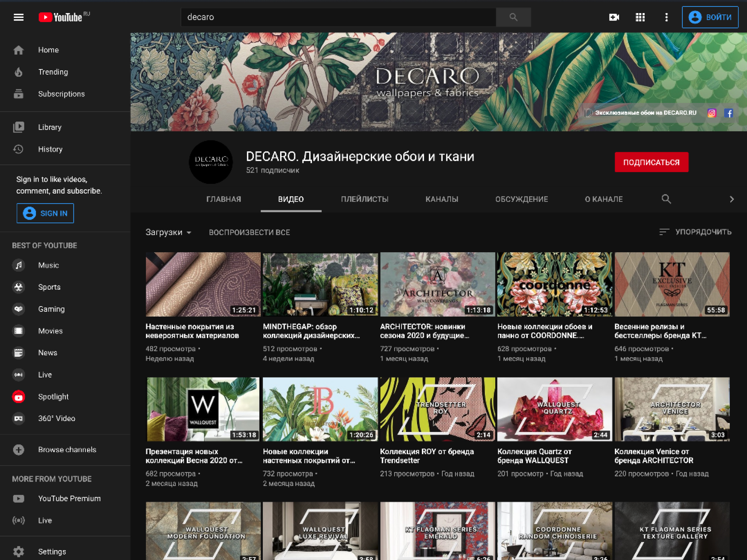Viewport: 747px width, 560px height.
Task: Show more channel tabs with right chevron
Action: 732,199
